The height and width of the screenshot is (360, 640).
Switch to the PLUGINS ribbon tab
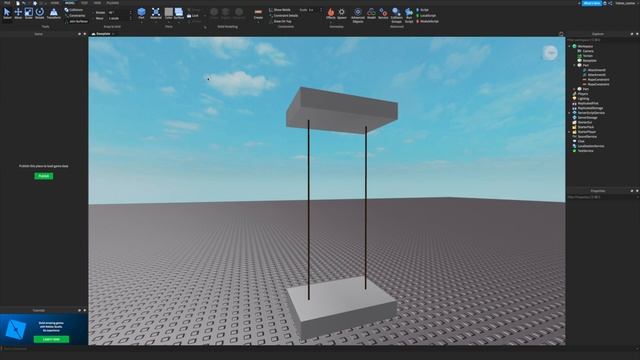click(113, 3)
